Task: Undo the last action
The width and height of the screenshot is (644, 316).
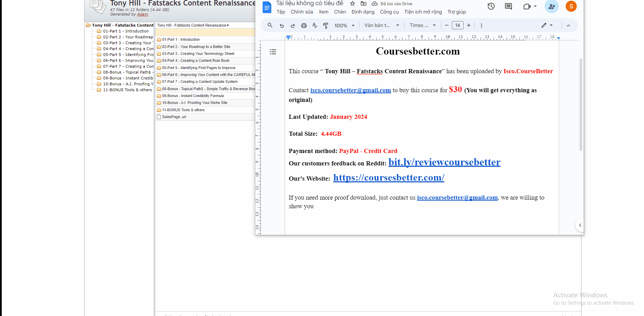Action: pos(282,25)
